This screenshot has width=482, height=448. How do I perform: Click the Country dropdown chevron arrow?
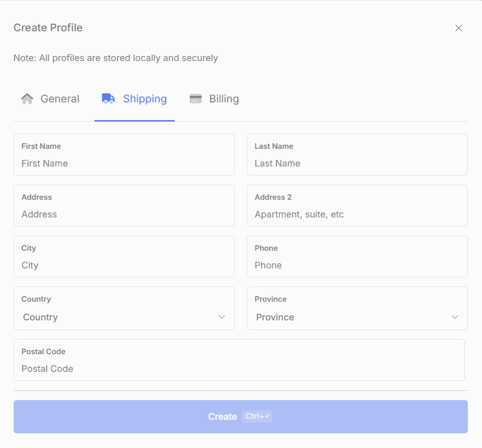[x=222, y=317]
